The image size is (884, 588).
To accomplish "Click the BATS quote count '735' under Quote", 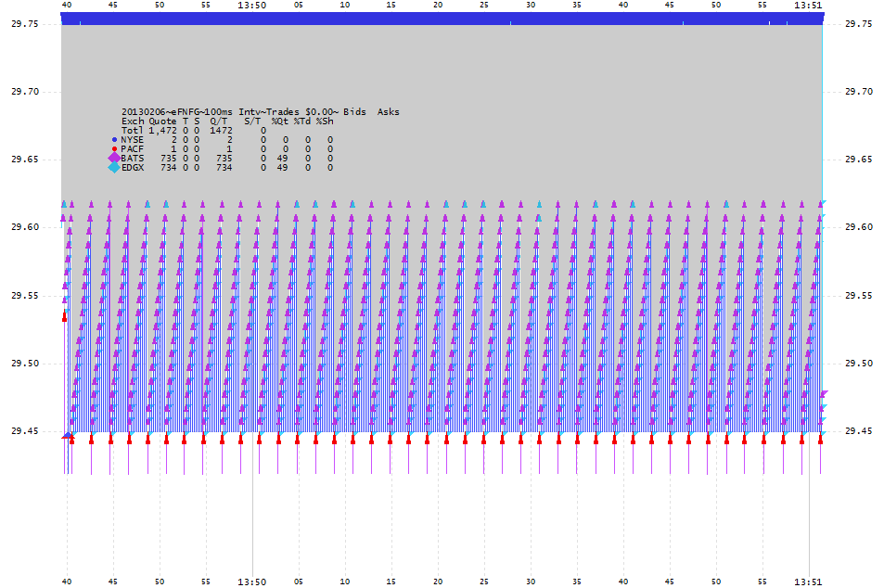I will (x=169, y=159).
